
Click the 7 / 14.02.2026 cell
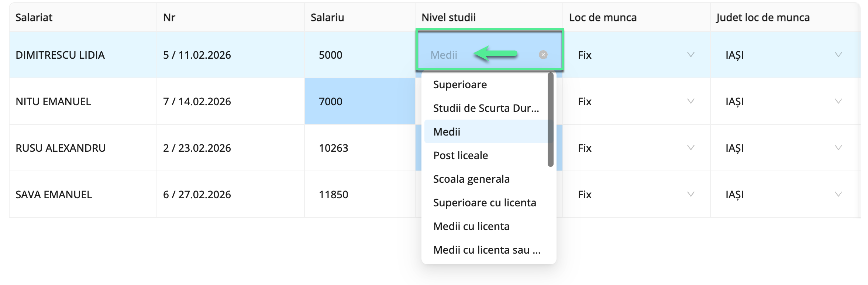231,102
